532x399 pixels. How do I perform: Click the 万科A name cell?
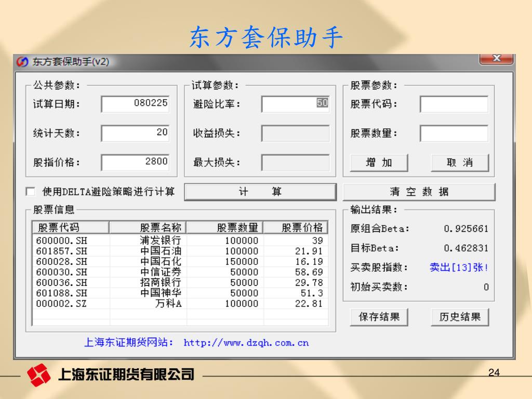[x=169, y=303]
